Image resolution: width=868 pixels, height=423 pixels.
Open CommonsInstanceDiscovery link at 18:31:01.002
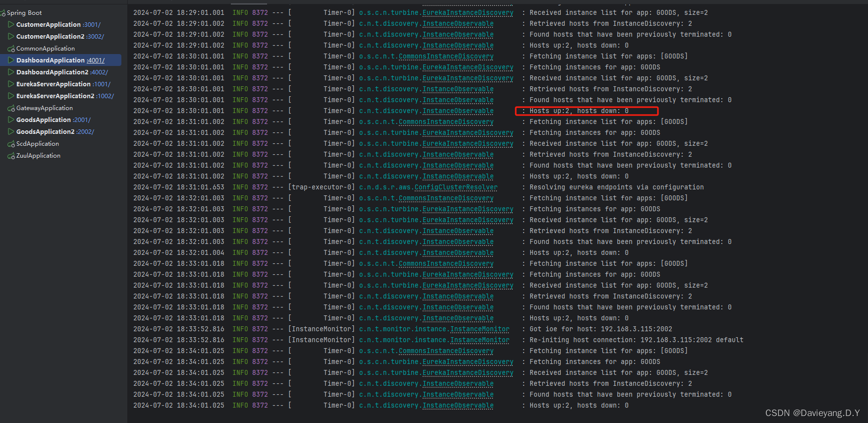(446, 121)
